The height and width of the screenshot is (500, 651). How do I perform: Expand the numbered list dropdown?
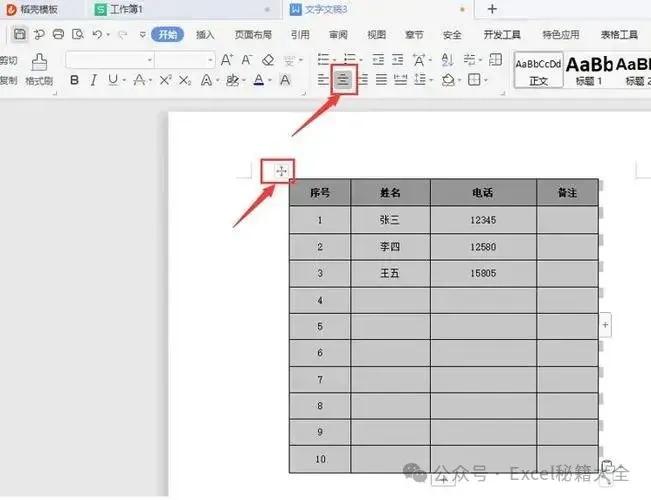[x=360, y=61]
